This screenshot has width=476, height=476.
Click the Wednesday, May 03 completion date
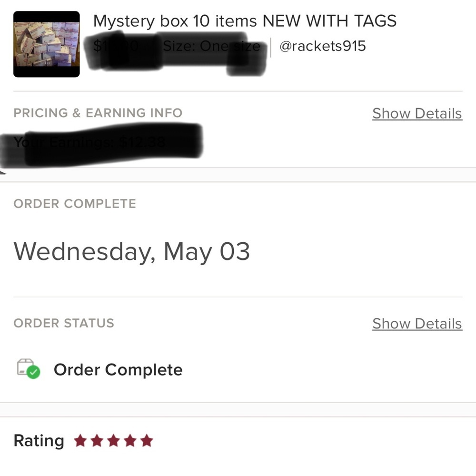(133, 251)
